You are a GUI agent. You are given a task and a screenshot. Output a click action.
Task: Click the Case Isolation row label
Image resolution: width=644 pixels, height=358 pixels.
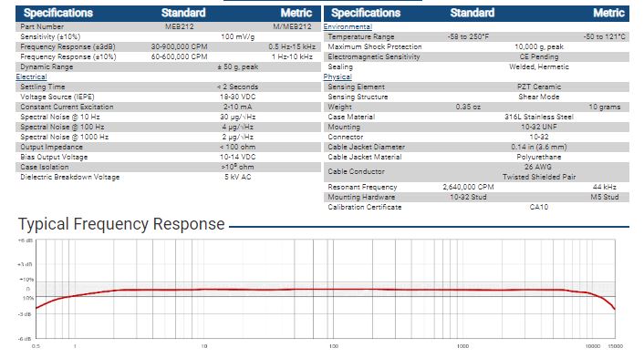point(45,167)
